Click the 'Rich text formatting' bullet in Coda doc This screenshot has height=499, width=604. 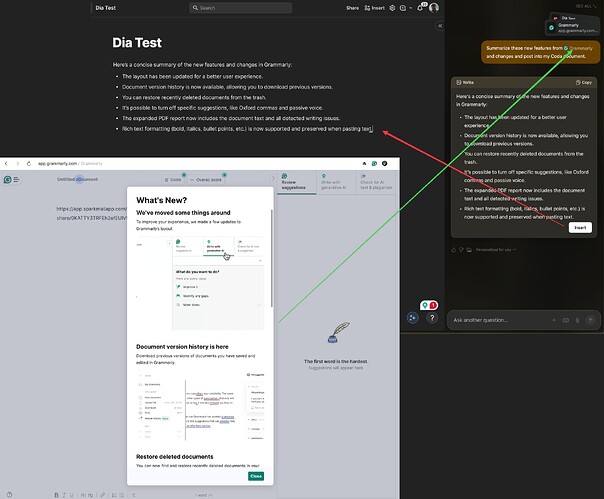pyautogui.click(x=247, y=129)
